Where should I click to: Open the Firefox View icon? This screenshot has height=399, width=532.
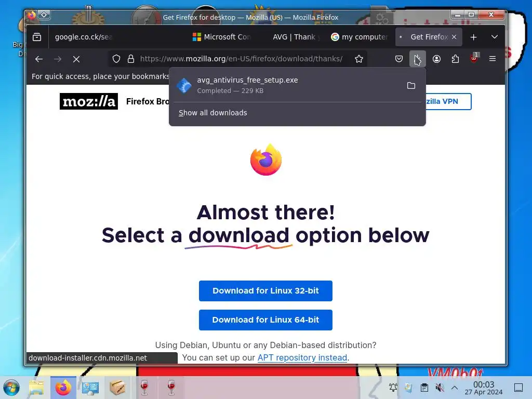pyautogui.click(x=37, y=37)
